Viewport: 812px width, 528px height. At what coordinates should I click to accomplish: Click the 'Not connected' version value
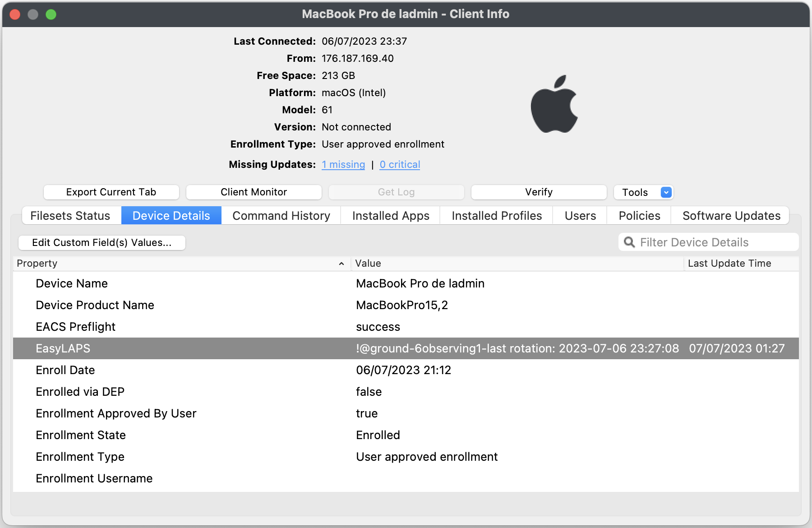coord(356,127)
